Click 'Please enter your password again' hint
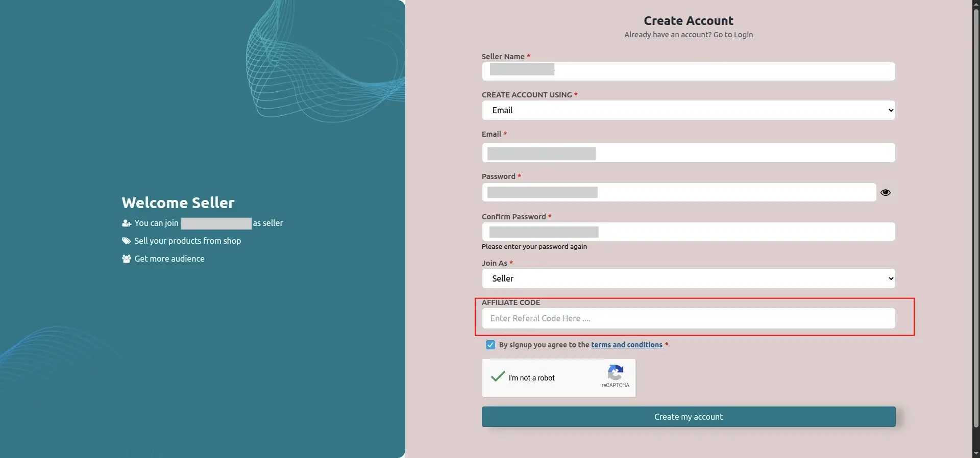This screenshot has width=980, height=458. [534, 246]
